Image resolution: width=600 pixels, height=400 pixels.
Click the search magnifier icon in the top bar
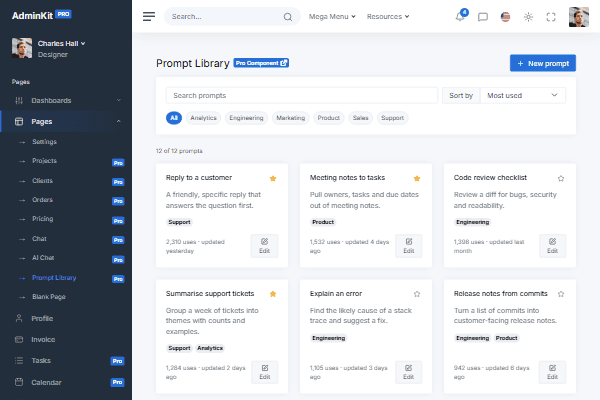(288, 17)
